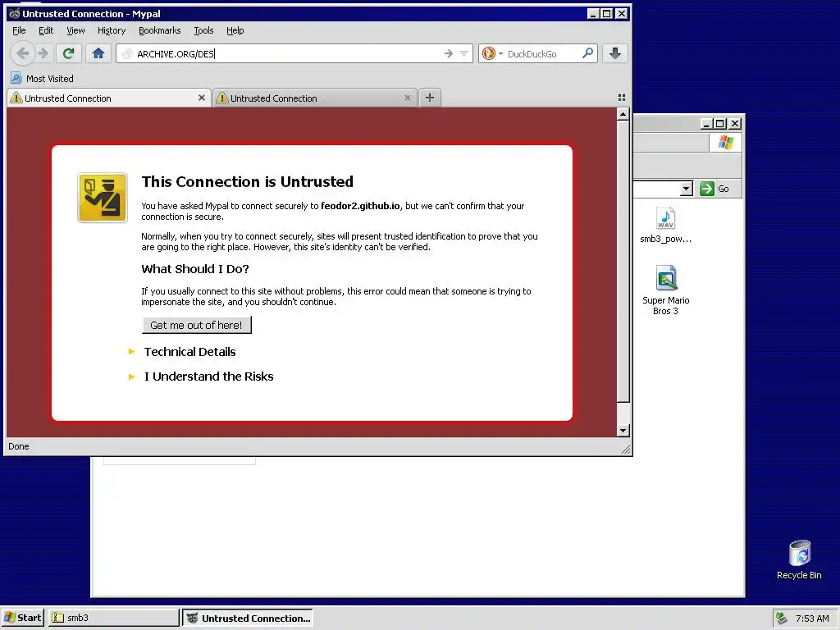Open the Edit menu
The width and height of the screenshot is (840, 630).
[46, 30]
